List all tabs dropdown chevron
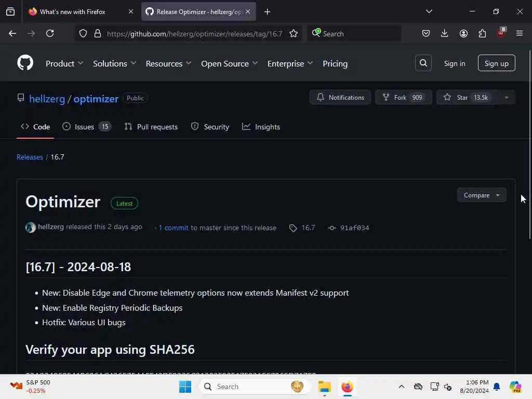This screenshot has height=399, width=532. click(429, 11)
